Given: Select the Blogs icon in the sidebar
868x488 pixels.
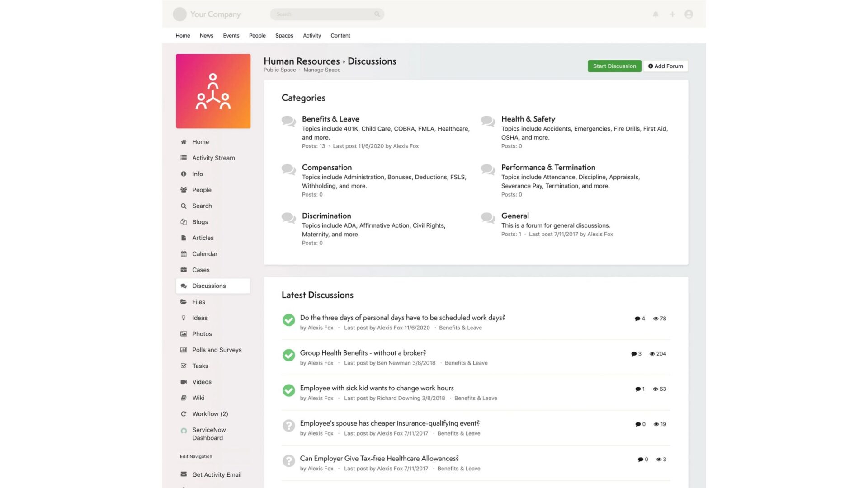Looking at the screenshot, I should point(184,222).
